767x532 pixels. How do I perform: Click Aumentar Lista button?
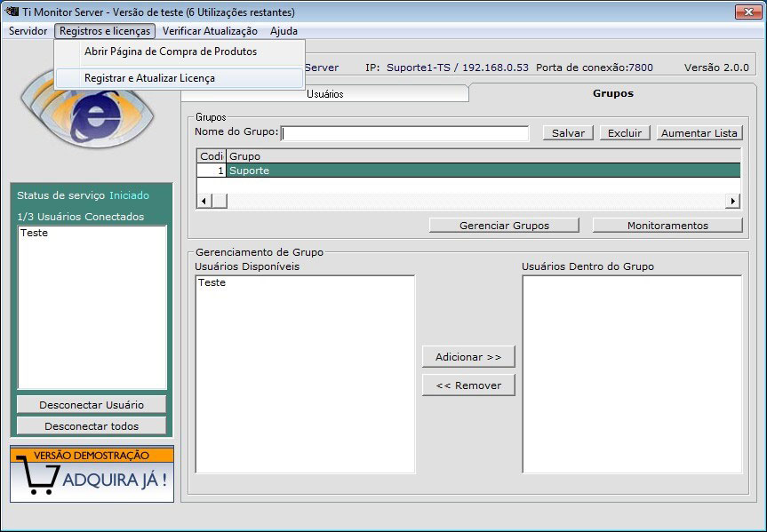699,133
